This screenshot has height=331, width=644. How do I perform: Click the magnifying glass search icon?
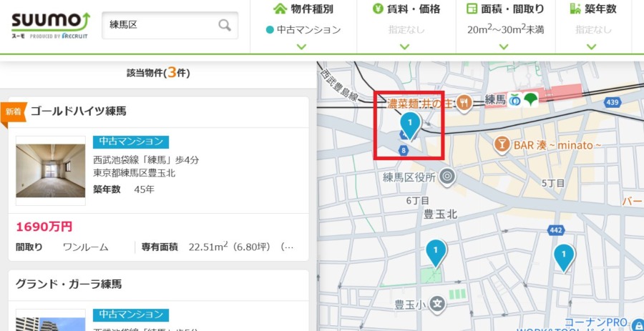click(x=225, y=25)
